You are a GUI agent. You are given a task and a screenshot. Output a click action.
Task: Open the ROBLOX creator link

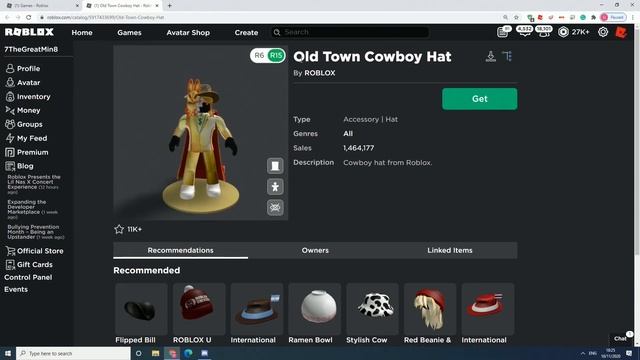(x=320, y=73)
